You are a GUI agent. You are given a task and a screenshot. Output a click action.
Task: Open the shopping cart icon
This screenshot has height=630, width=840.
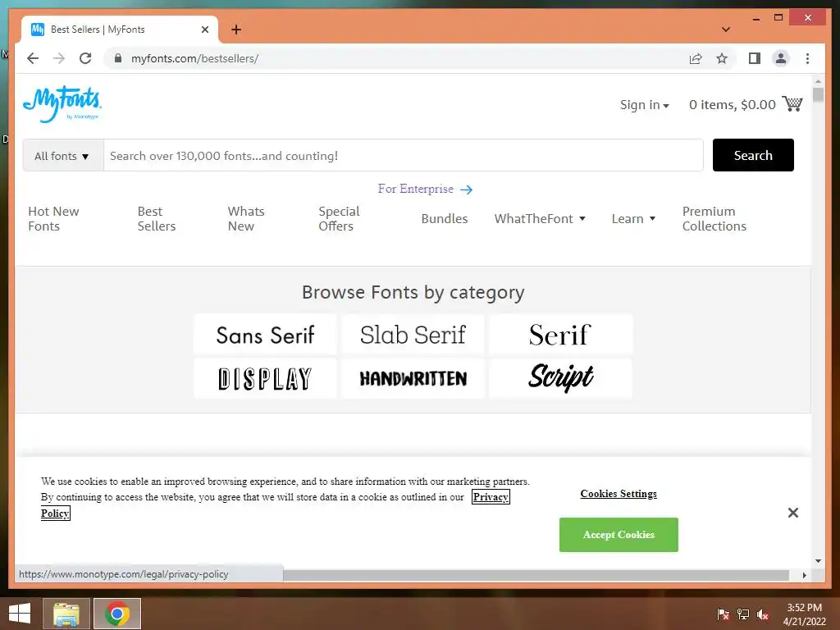click(x=792, y=103)
